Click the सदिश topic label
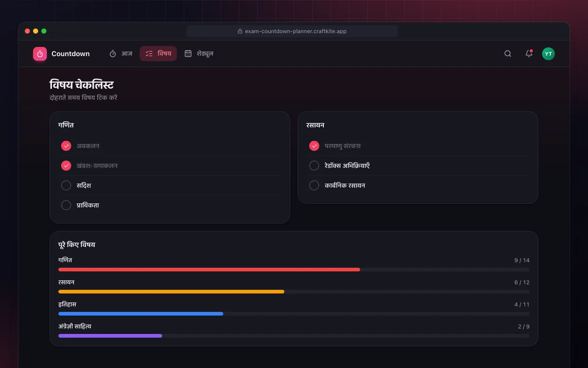588x368 pixels. click(84, 185)
